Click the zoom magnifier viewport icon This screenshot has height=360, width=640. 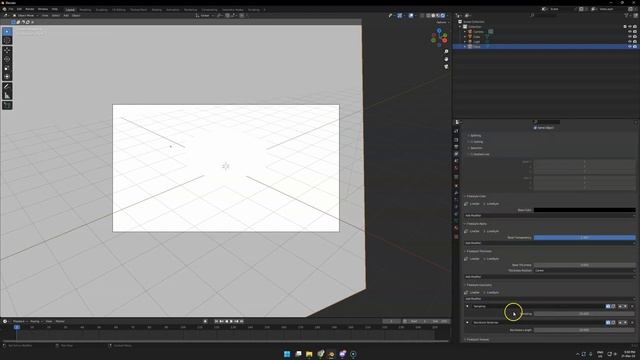pos(446,52)
